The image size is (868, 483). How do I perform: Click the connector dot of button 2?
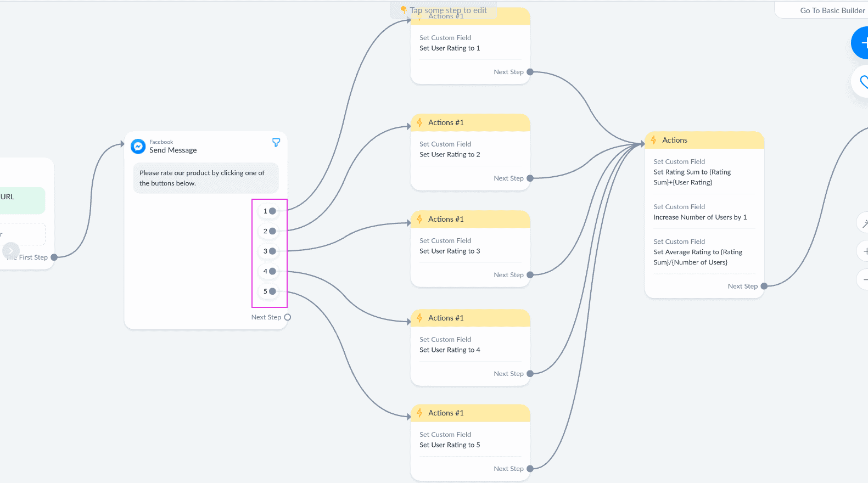pyautogui.click(x=272, y=231)
